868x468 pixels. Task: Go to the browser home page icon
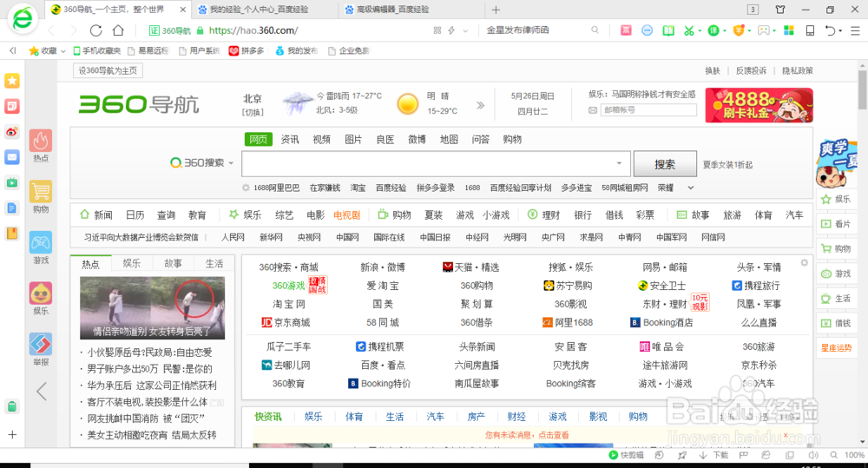tap(118, 30)
